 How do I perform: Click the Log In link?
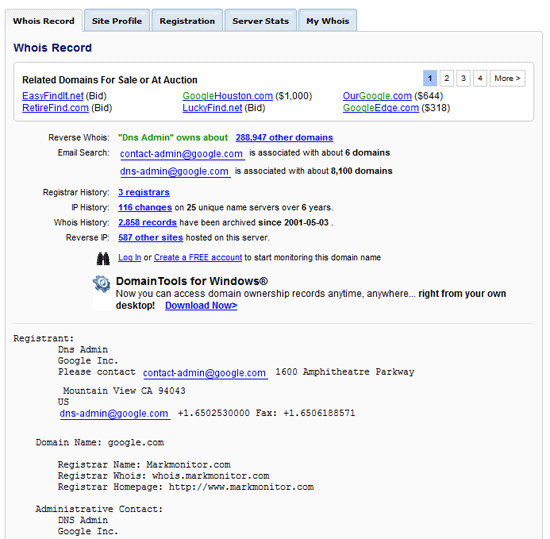pos(129,257)
